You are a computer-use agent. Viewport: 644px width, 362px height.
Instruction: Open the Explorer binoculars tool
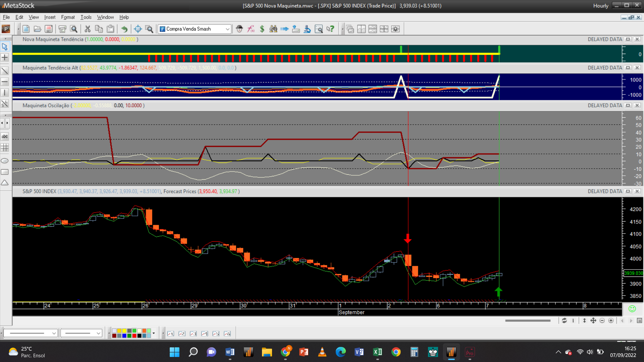coord(273,29)
